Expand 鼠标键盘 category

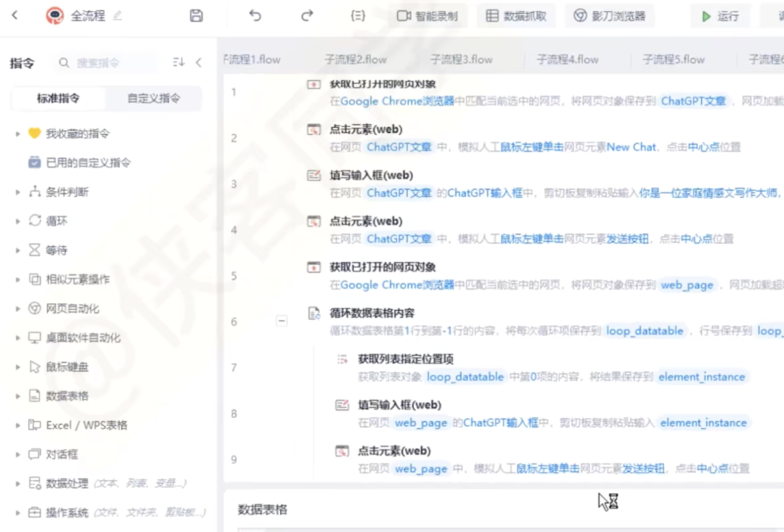[18, 367]
